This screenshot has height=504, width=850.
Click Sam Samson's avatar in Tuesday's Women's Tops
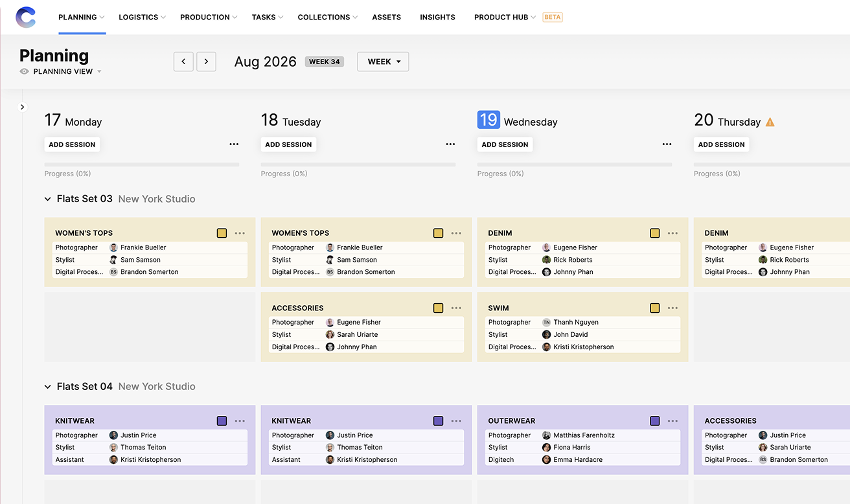click(330, 260)
